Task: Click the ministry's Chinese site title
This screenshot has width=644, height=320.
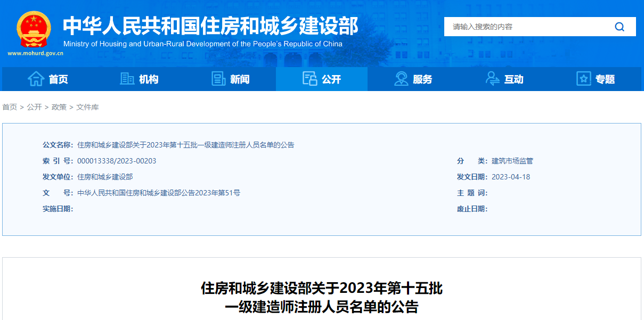Action: click(210, 25)
